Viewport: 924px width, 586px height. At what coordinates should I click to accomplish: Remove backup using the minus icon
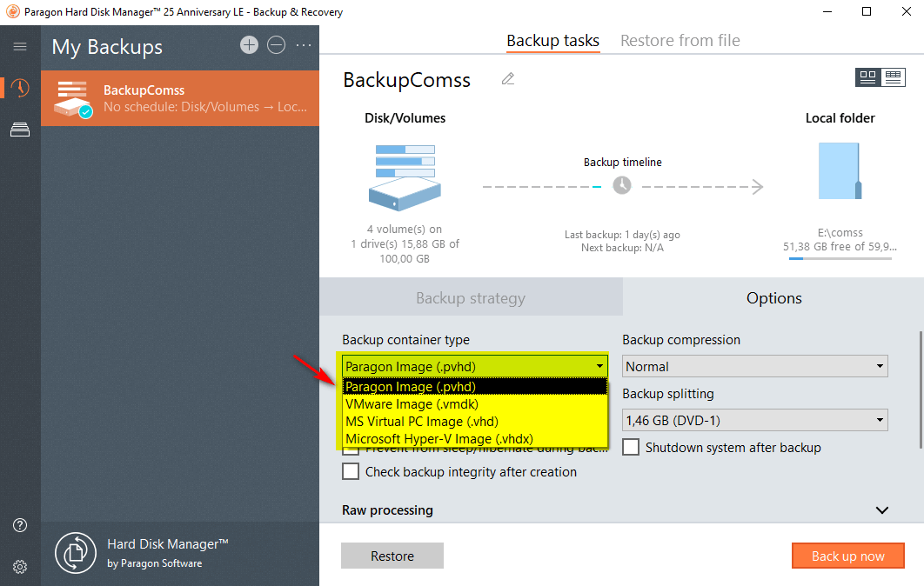click(276, 45)
